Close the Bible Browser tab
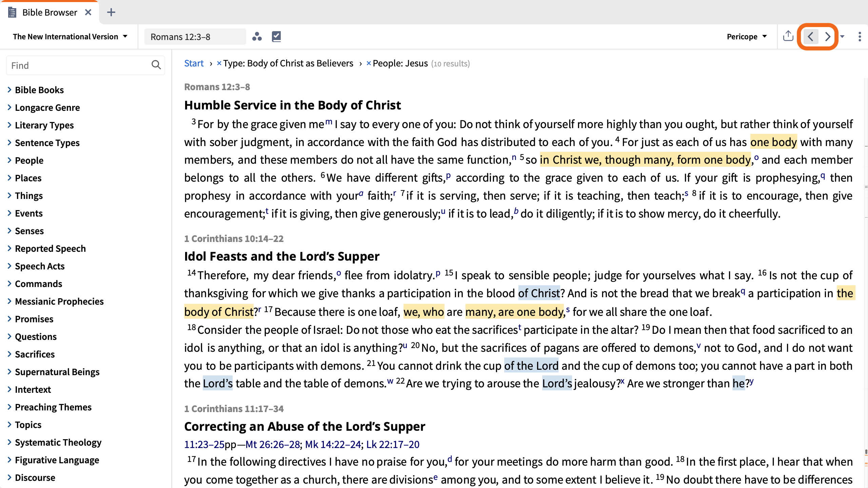Image resolution: width=868 pixels, height=488 pixels. [88, 13]
